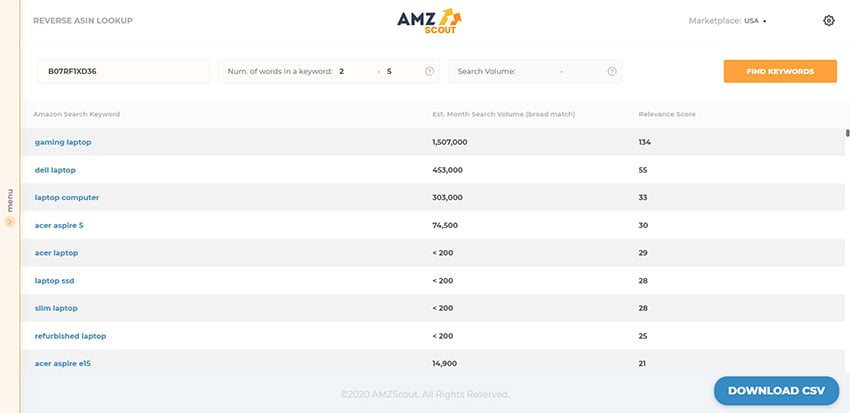Open the 'laptop ssd' keyword link
The image size is (850, 413).
click(54, 281)
